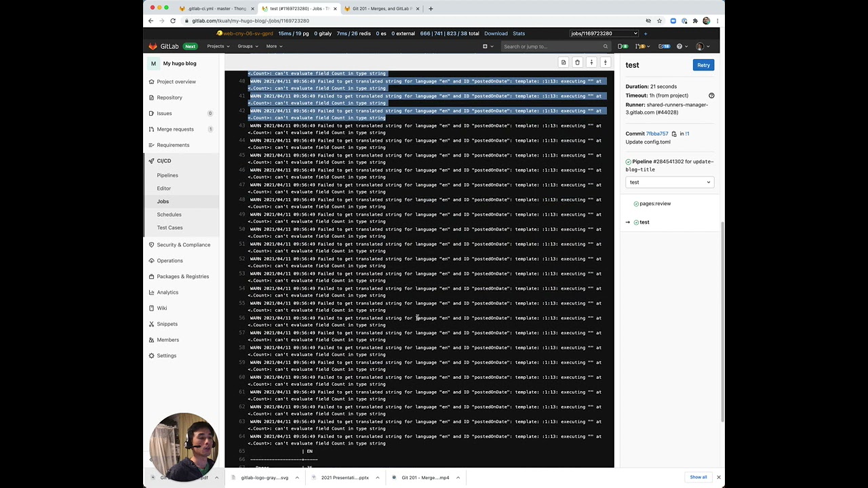Screen dimensions: 868x488
Task: Copy the commit SHA 7fbba757
Action: pos(674,134)
